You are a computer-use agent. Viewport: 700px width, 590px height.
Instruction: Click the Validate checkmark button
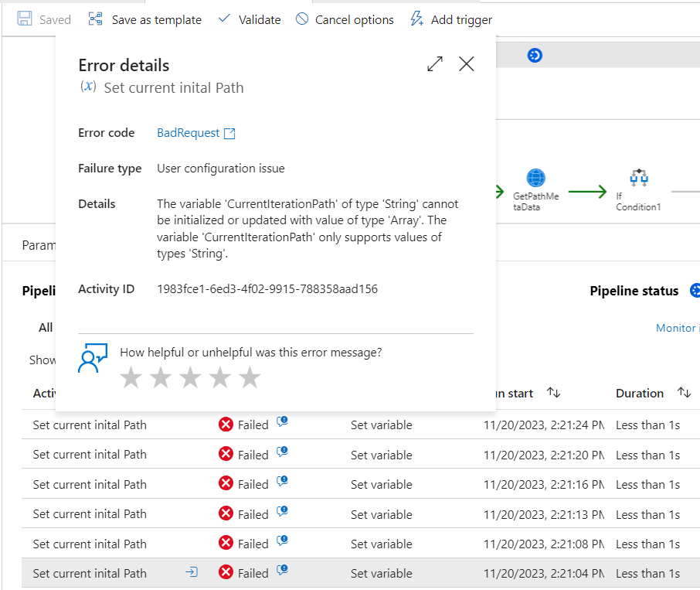click(249, 19)
